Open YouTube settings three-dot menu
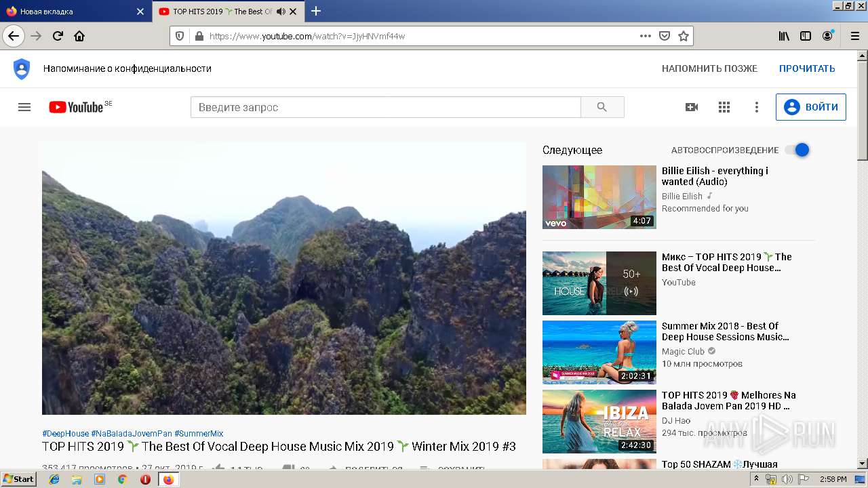 pyautogui.click(x=757, y=107)
